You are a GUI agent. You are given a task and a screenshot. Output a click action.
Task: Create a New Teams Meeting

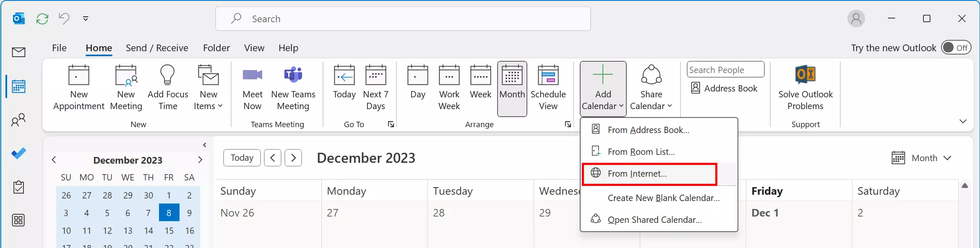293,87
